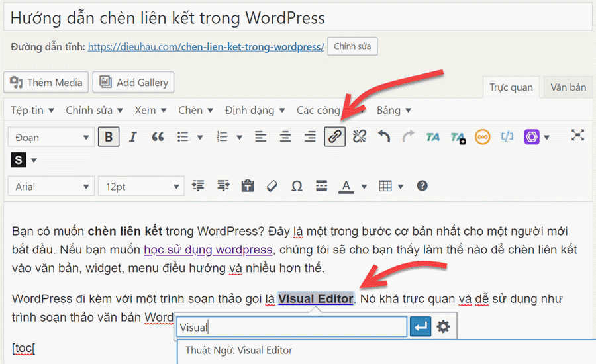Switch to the Văn bản tab
Viewport: 596px width, 364px height.
click(x=568, y=87)
